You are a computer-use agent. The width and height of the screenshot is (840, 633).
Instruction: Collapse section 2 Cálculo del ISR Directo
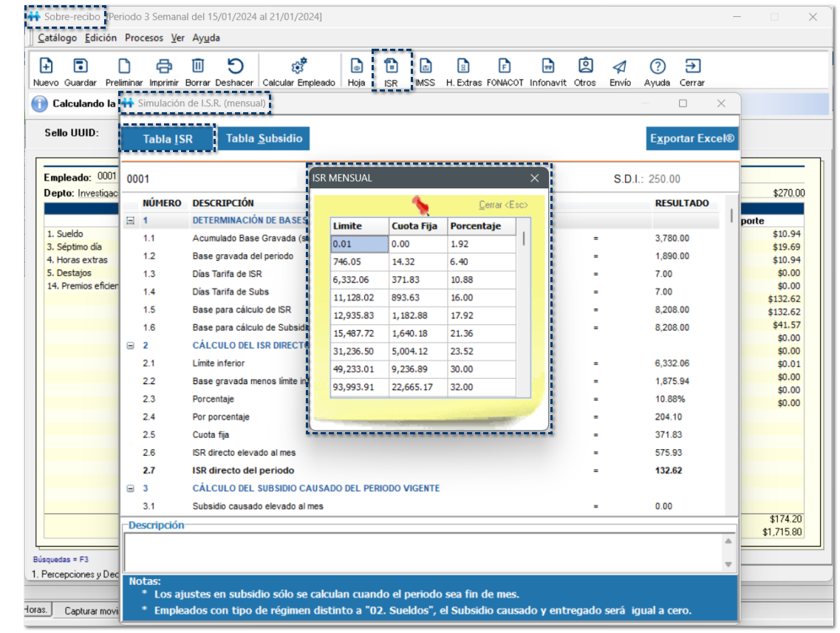131,345
